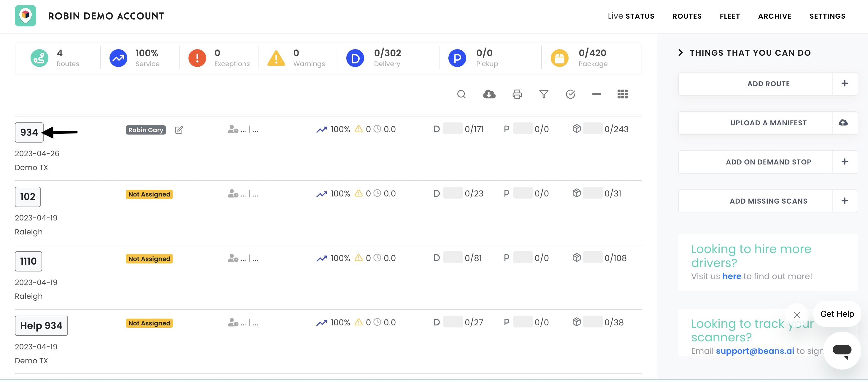Click plus beside Add On Demand Stop
The height and width of the screenshot is (382, 868).
[845, 162]
